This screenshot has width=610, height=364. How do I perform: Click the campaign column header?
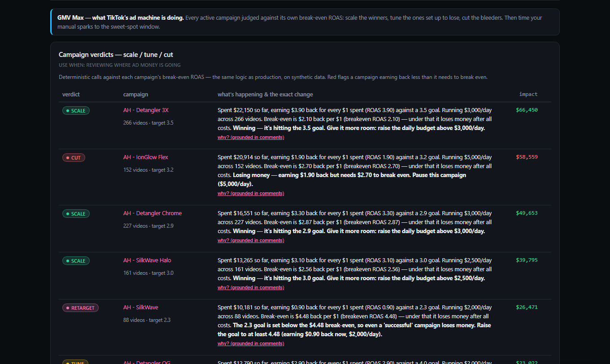135,94
